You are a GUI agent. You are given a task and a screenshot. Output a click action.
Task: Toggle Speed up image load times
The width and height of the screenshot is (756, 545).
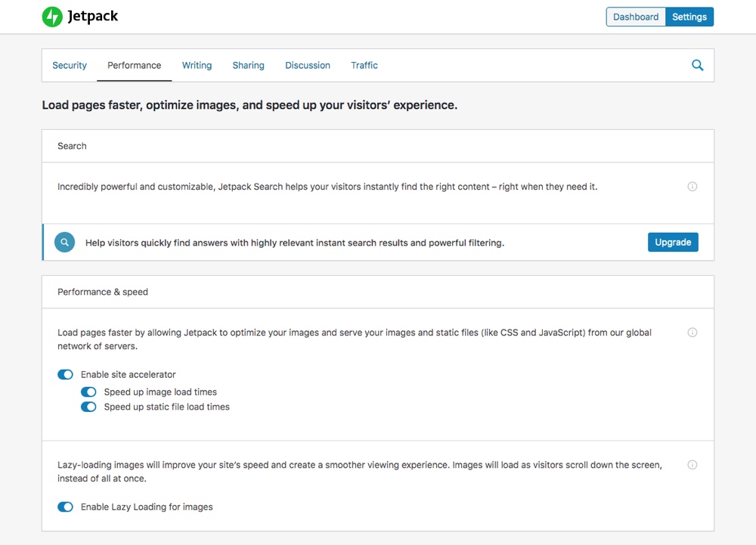[88, 392]
